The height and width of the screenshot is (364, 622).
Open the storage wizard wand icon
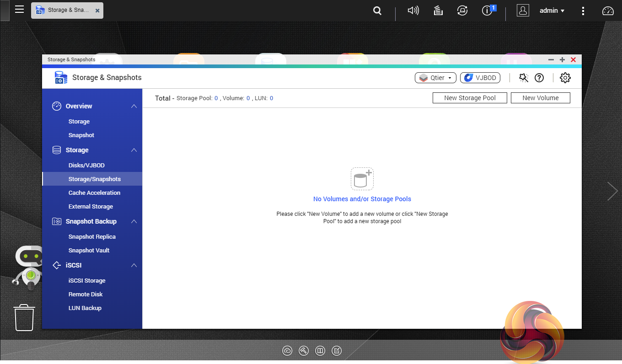click(524, 78)
